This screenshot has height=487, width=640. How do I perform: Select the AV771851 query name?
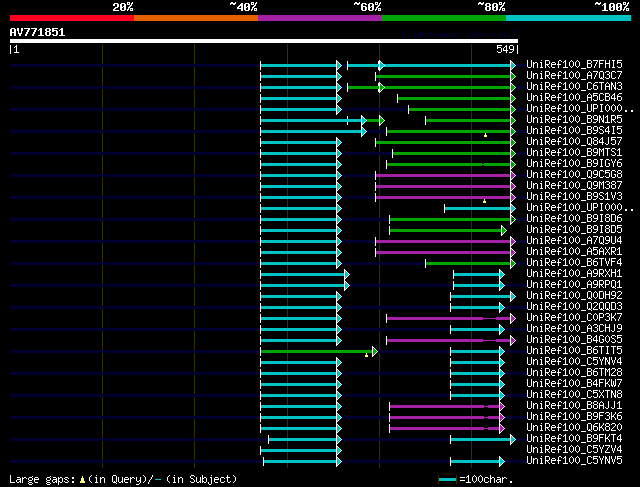(x=37, y=32)
